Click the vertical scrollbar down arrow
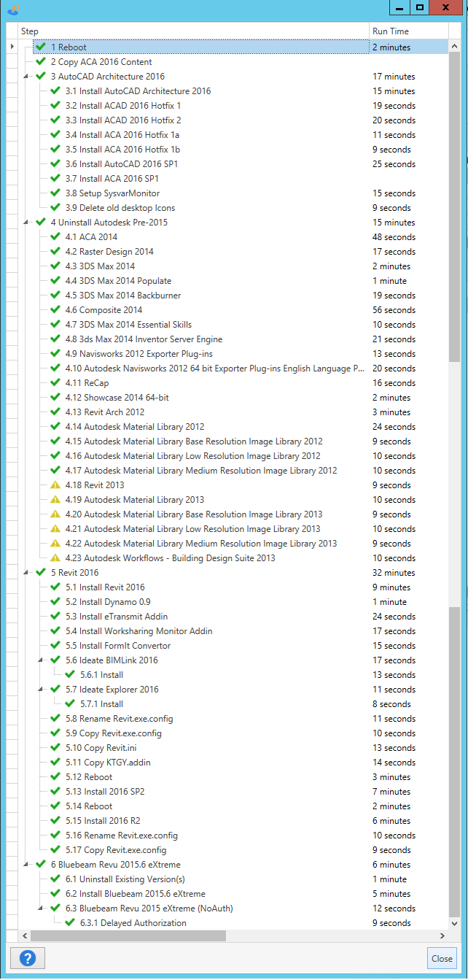 [455, 922]
